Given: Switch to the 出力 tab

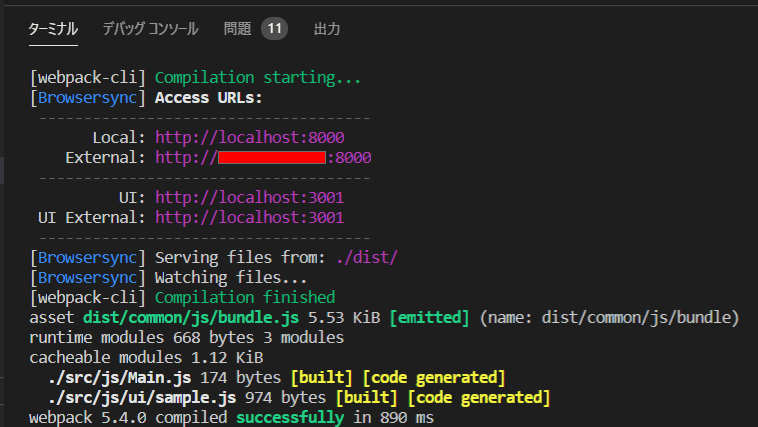Looking at the screenshot, I should (x=327, y=29).
